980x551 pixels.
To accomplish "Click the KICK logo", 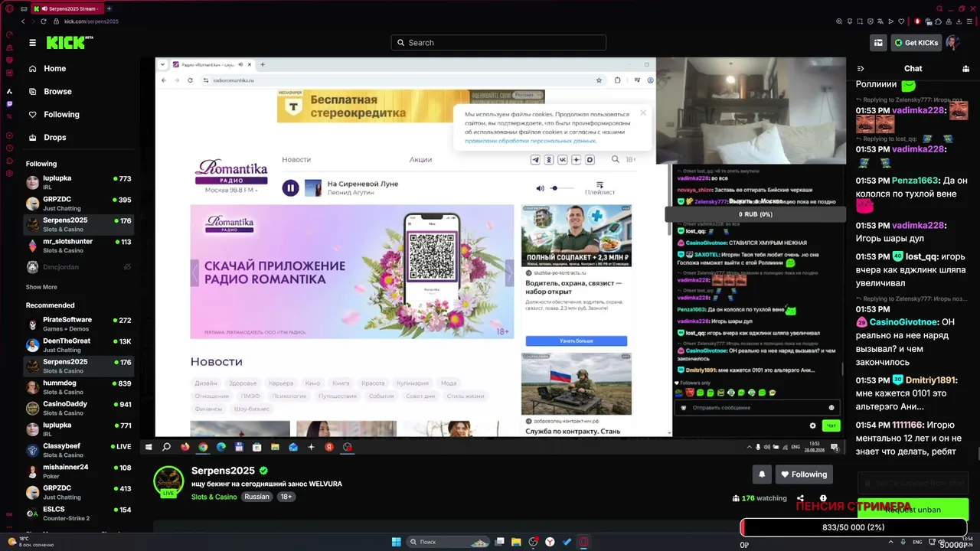I will [x=70, y=43].
